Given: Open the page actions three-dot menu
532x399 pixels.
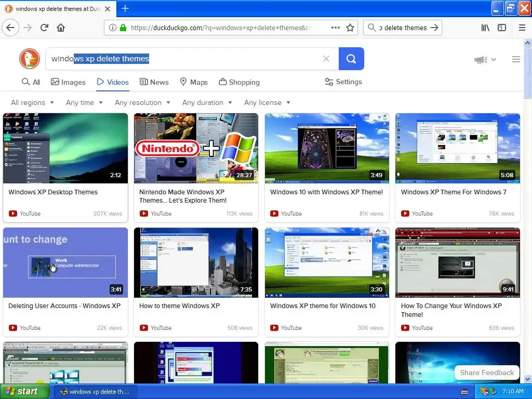Looking at the screenshot, I should pos(335,28).
